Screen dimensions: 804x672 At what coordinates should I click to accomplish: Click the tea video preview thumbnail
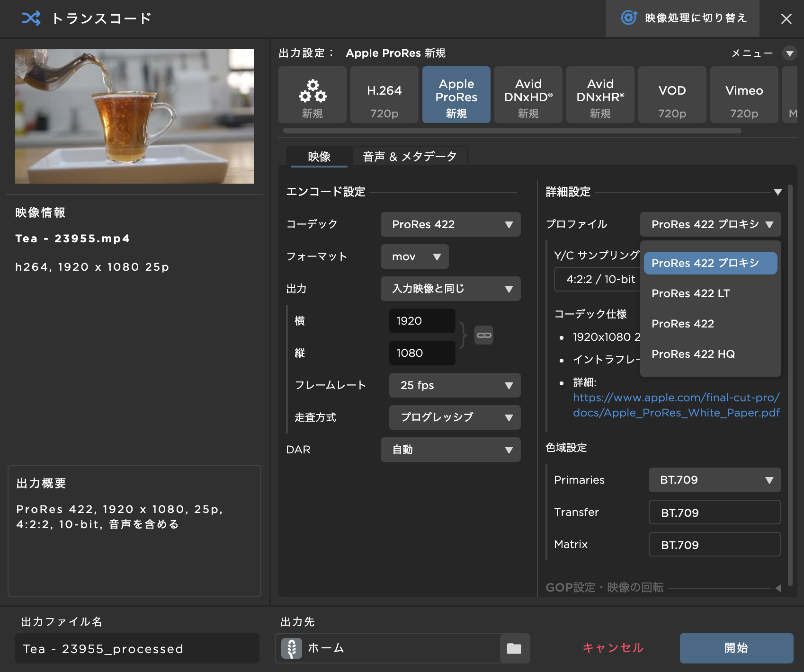coord(134,116)
